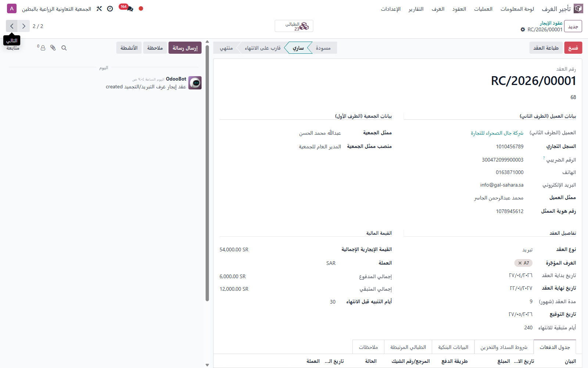Open the dashboard menu (لوحة المعلومات)
This screenshot has height=368, width=588.
point(517,9)
